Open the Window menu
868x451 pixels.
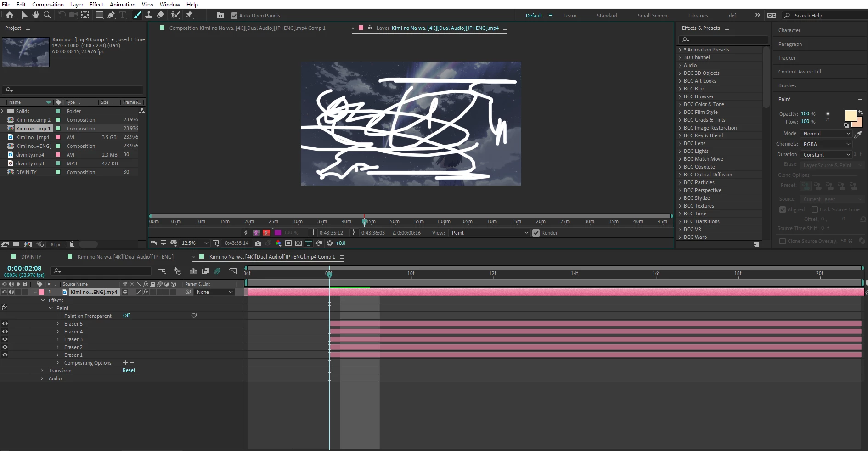[x=169, y=5]
